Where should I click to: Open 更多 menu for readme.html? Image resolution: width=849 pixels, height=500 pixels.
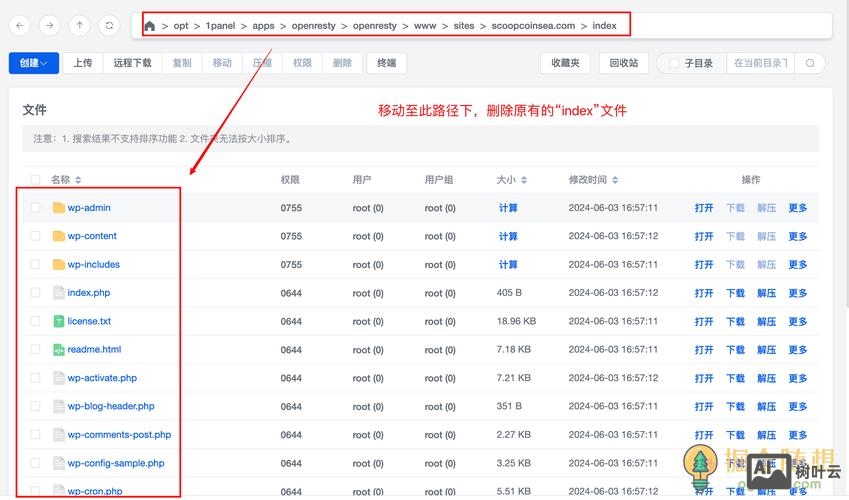pos(798,350)
